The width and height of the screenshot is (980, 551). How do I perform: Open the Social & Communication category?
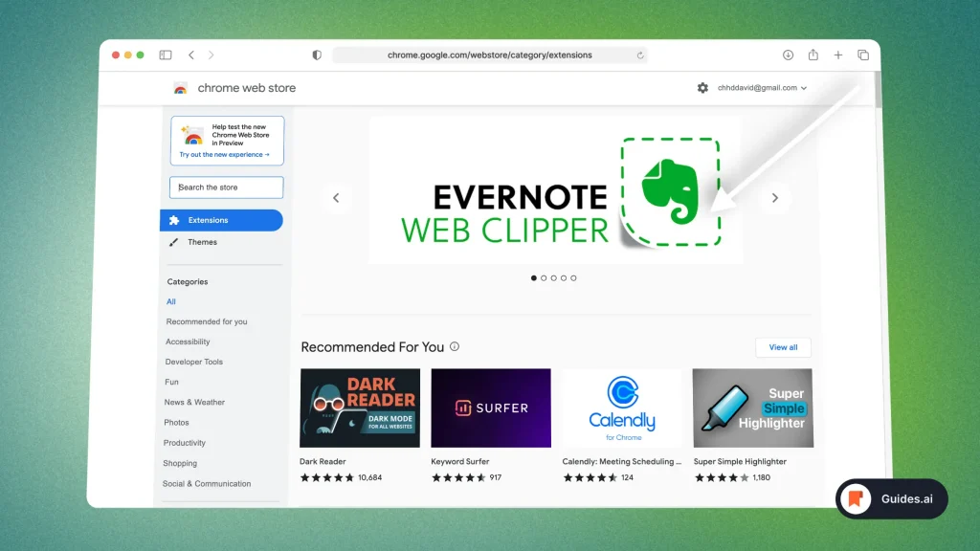tap(207, 483)
